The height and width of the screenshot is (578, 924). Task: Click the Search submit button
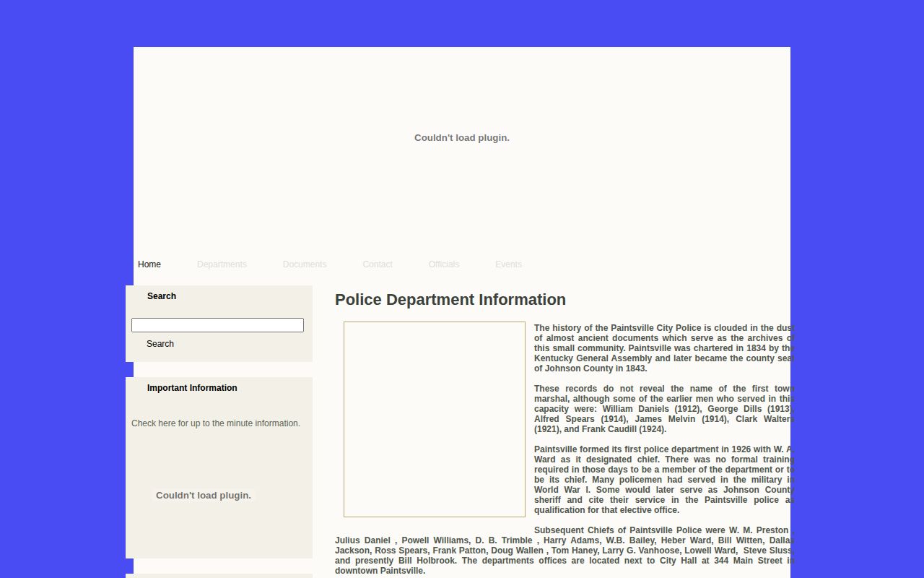pyautogui.click(x=160, y=344)
